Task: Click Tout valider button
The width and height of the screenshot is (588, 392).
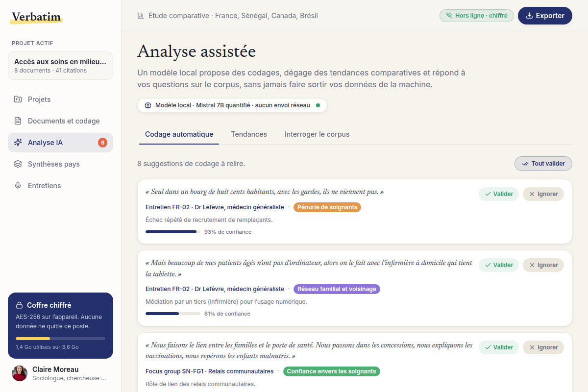Action: pos(543,164)
